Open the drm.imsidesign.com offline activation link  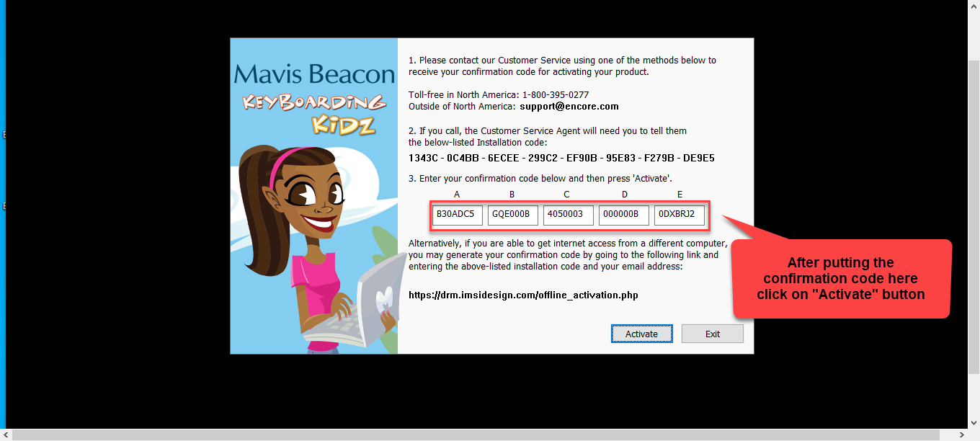(523, 295)
